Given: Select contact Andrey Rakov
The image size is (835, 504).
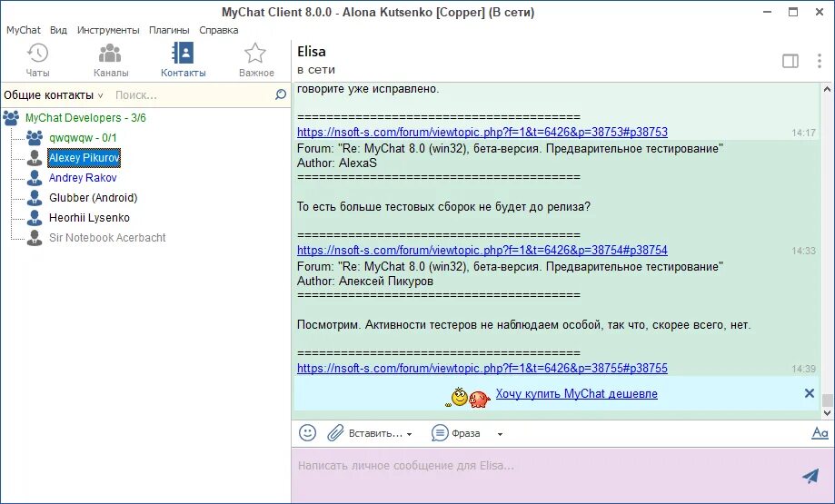Looking at the screenshot, I should click(83, 178).
